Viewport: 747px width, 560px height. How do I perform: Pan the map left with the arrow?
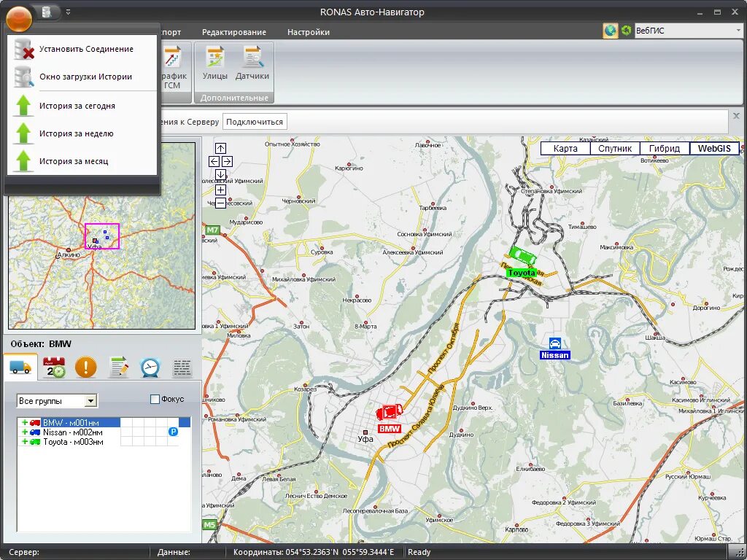point(214,161)
